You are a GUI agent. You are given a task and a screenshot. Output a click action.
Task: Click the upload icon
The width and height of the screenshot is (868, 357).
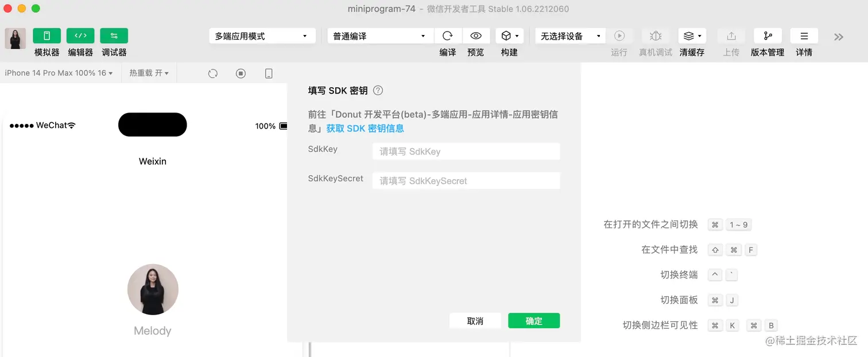click(731, 36)
